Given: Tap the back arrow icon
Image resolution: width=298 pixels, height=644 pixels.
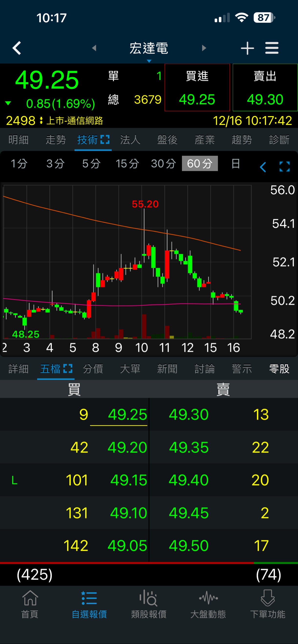Looking at the screenshot, I should click(17, 48).
